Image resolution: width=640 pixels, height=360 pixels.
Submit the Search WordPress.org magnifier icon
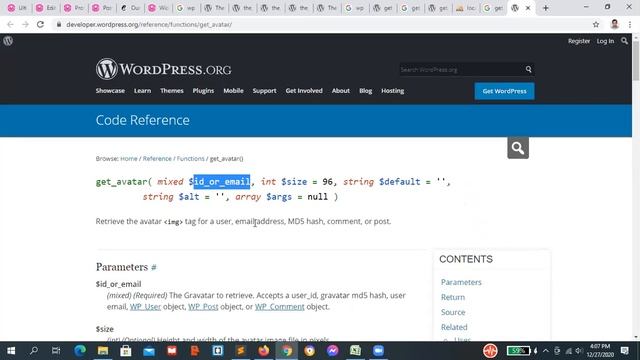click(x=528, y=69)
